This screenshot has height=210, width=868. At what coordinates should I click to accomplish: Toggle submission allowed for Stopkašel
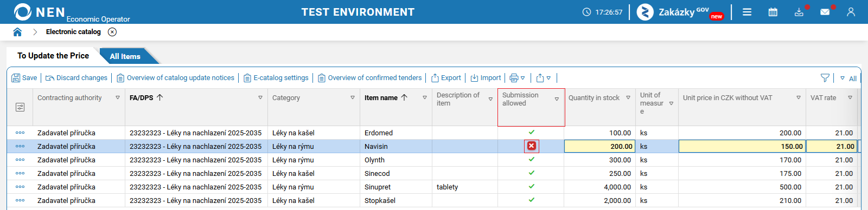(x=532, y=200)
